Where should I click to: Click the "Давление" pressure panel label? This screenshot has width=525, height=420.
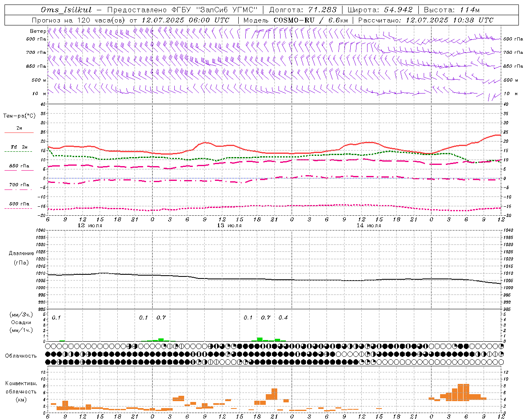tap(21, 253)
